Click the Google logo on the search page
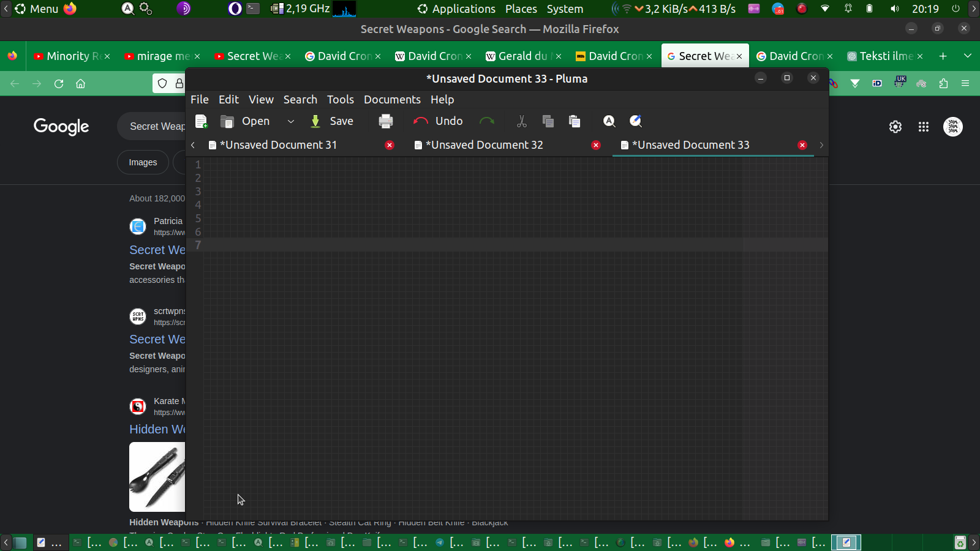 coord(61,127)
